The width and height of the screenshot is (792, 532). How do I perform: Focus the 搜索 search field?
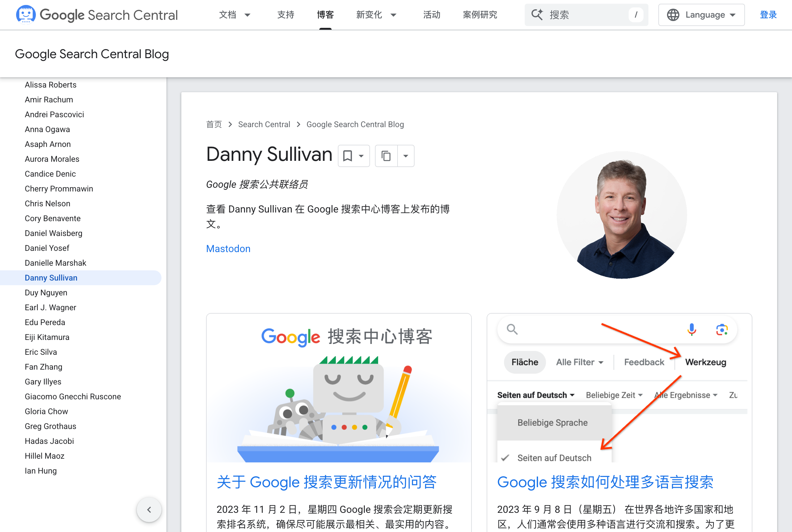586,15
